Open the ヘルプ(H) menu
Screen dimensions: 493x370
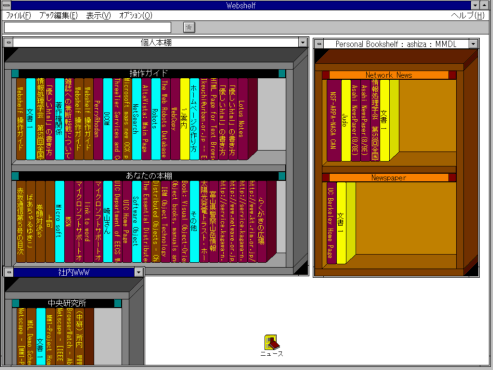468,15
